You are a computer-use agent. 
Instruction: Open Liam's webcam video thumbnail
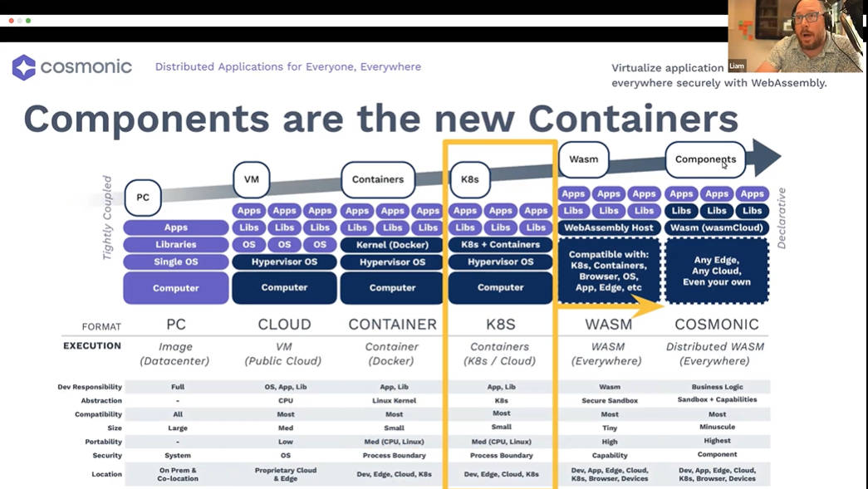[796, 36]
